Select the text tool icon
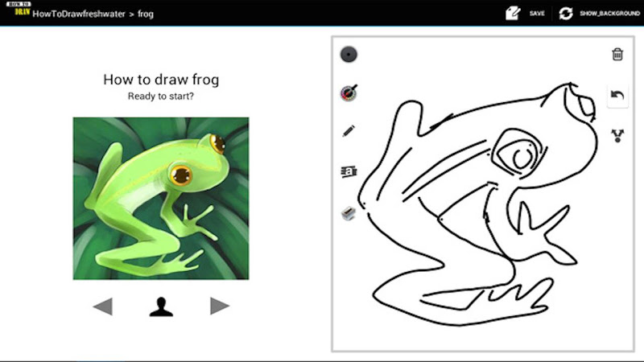The width and height of the screenshot is (644, 362). [349, 171]
